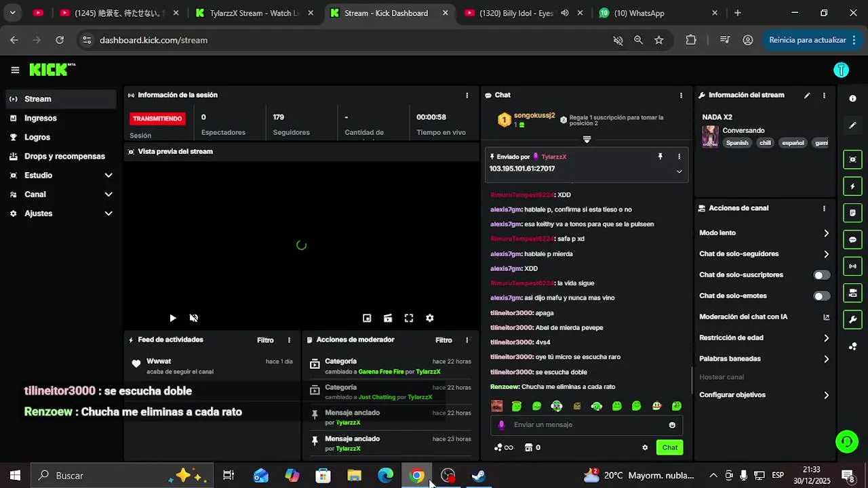
Task: Open Configurar objetivos
Action: point(764,395)
